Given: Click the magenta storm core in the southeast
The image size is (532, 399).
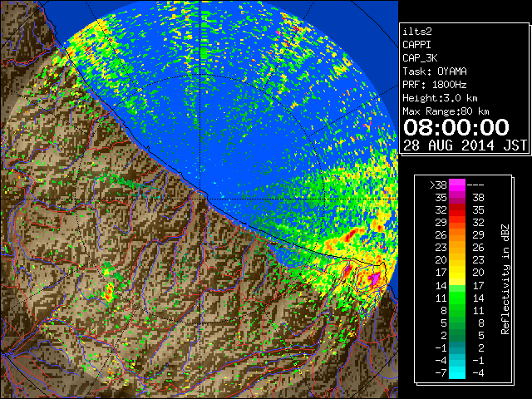Looking at the screenshot, I should point(375,279).
